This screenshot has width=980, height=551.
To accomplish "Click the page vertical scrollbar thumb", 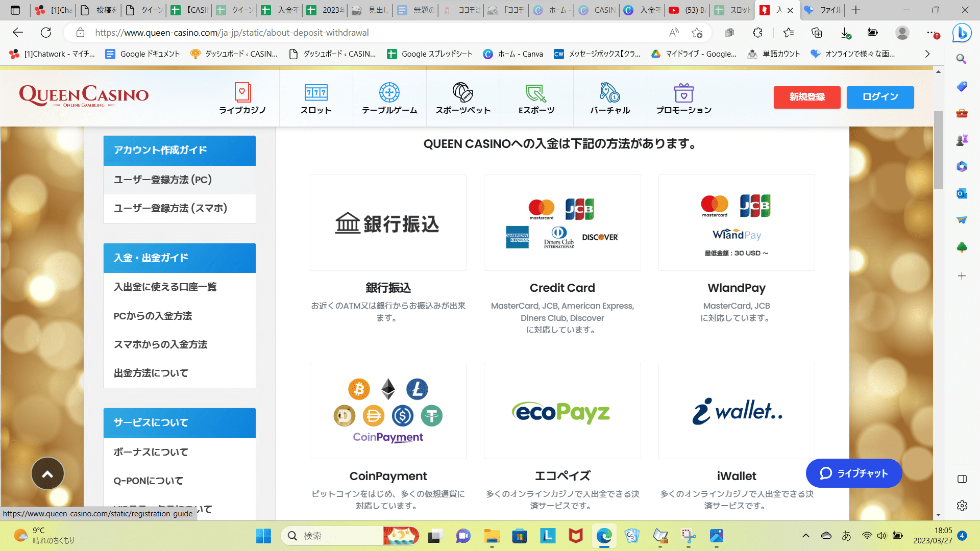I will point(938,149).
